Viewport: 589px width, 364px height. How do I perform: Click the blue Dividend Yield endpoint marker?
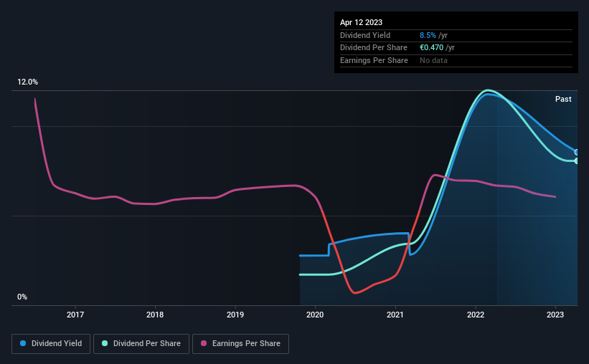pyautogui.click(x=577, y=153)
